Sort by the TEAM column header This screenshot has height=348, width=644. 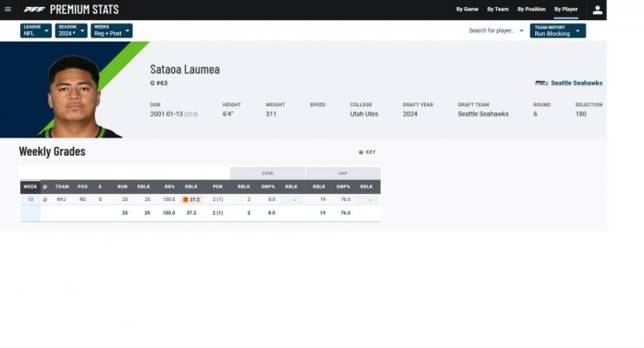click(x=62, y=187)
